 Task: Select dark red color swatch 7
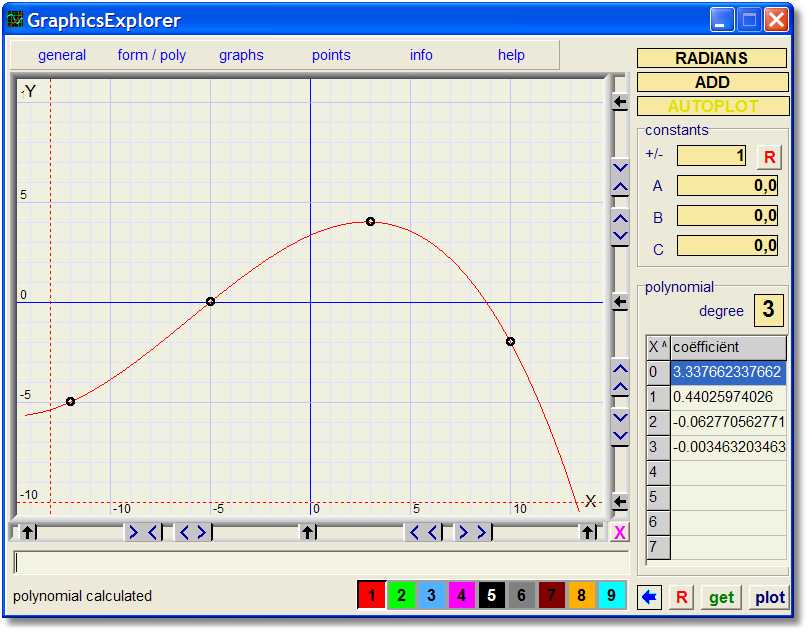point(551,595)
